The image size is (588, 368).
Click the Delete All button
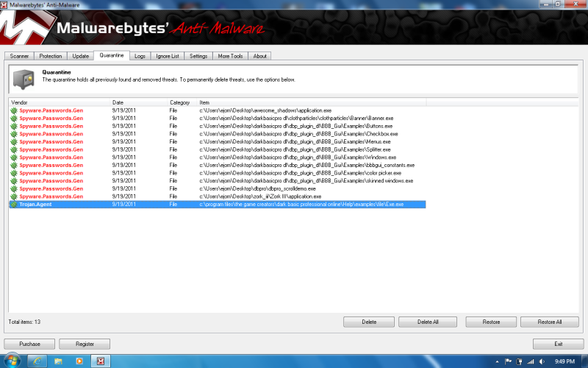point(428,322)
